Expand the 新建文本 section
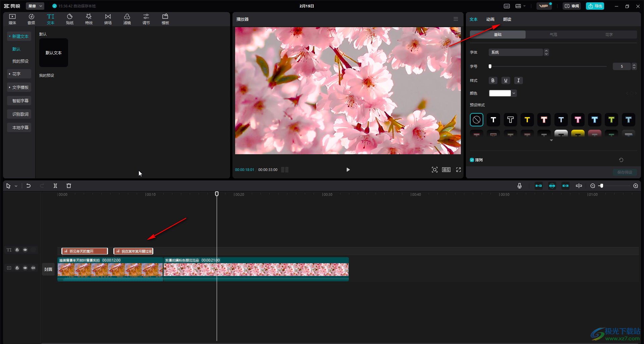The height and width of the screenshot is (344, 644). coord(19,36)
